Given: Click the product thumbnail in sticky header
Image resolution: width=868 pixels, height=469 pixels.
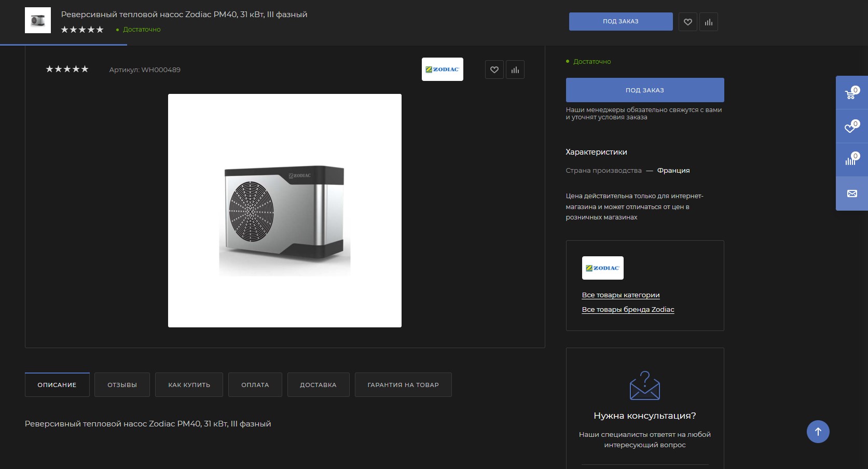Looking at the screenshot, I should [38, 20].
